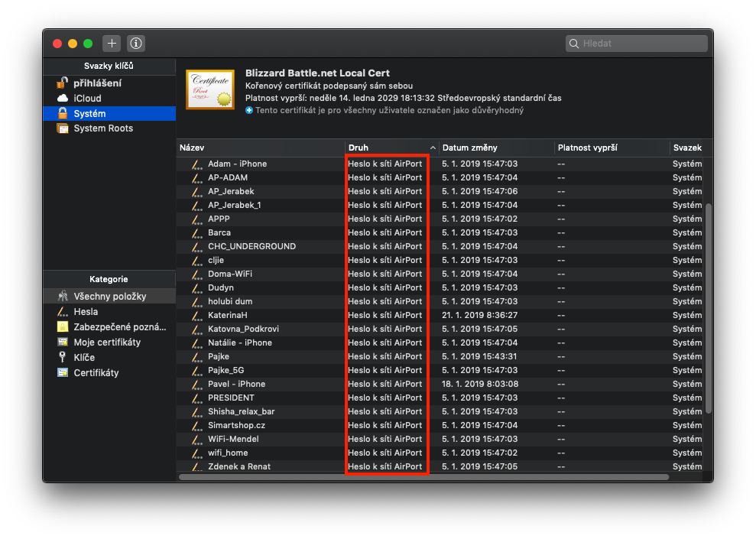This screenshot has height=539, width=756.
Task: Select the iCloud keychain
Action: (x=109, y=99)
